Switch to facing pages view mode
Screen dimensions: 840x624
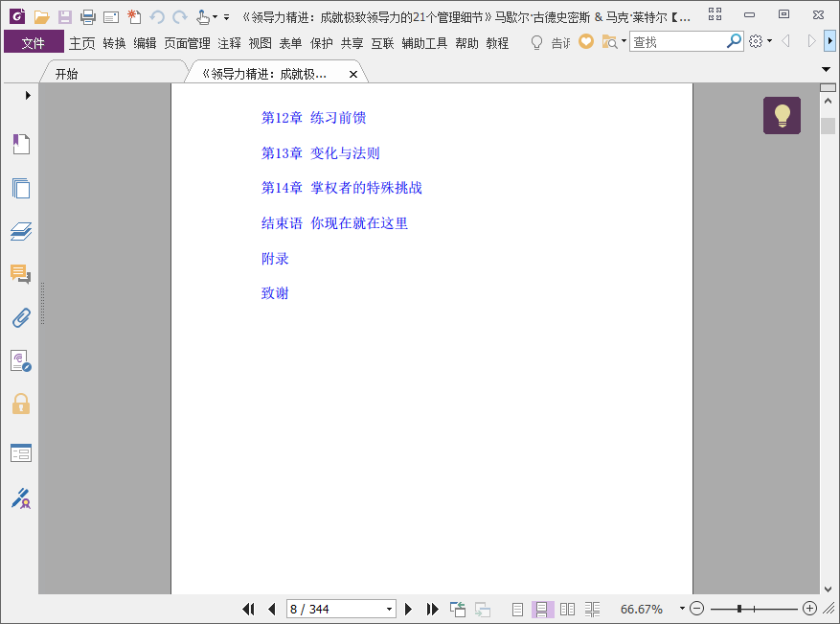567,609
